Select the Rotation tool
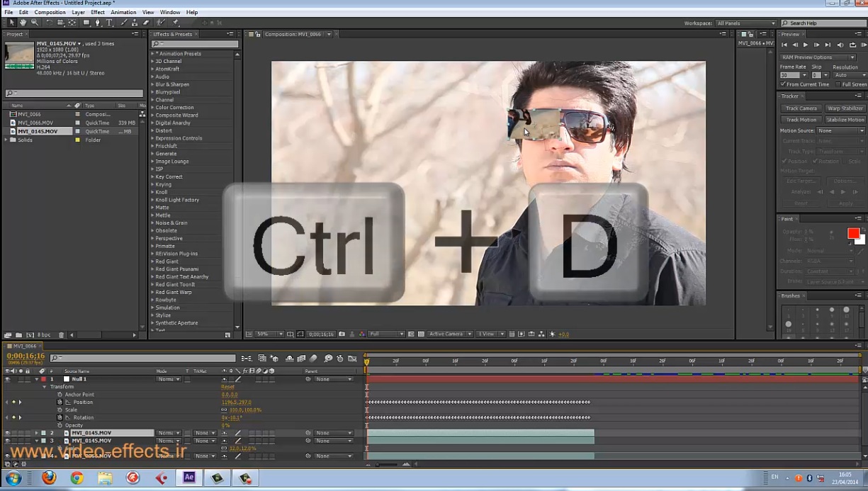 coord(49,23)
